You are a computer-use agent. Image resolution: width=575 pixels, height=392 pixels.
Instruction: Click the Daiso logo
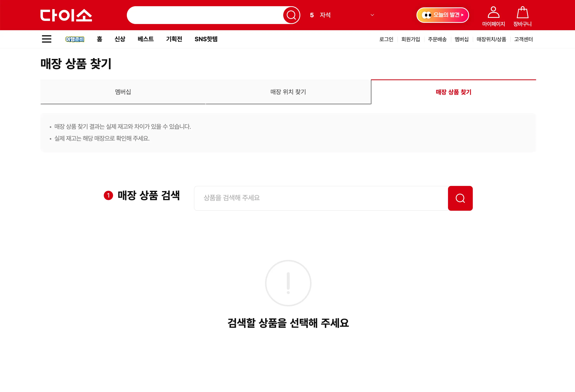[x=66, y=15]
